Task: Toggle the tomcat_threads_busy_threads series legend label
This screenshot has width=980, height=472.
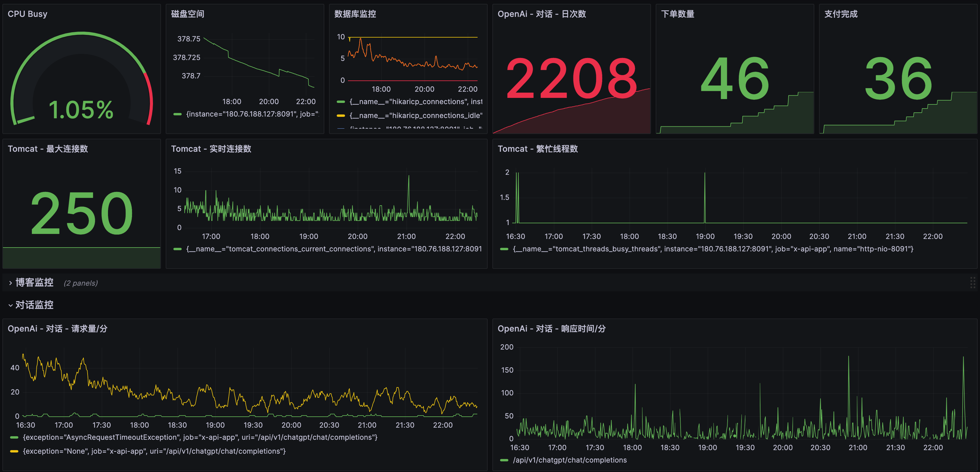Action: (x=713, y=249)
